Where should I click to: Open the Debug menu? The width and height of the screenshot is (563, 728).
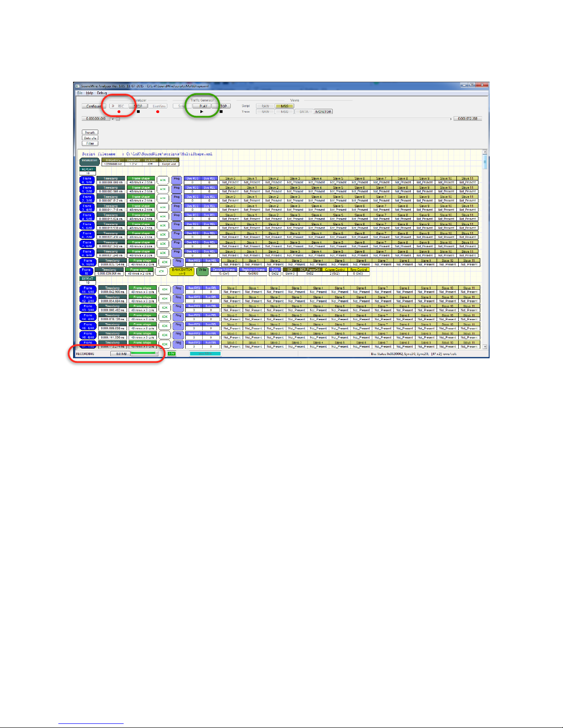[102, 93]
